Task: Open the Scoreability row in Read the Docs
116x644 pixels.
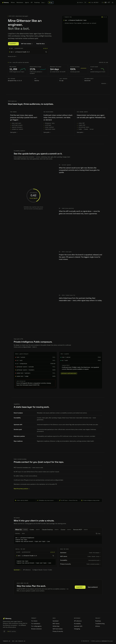Action: (x=80, y=560)
